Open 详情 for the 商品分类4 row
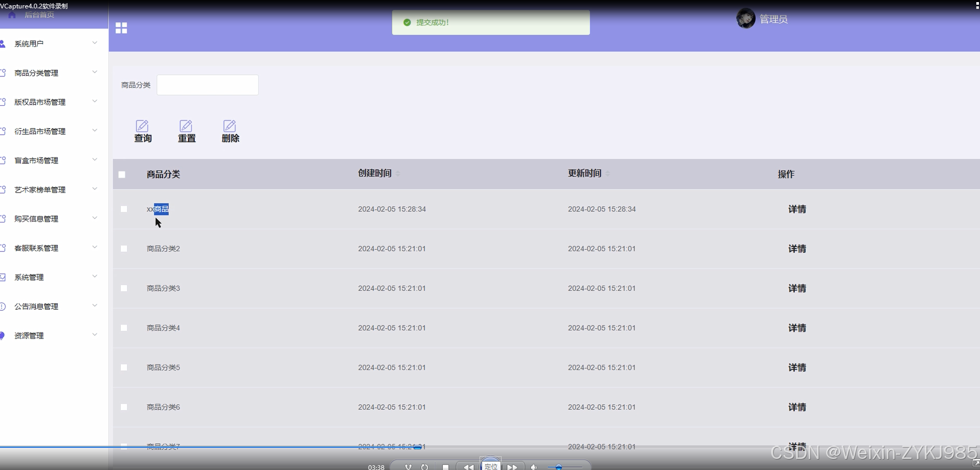The height and width of the screenshot is (470, 980). point(797,328)
